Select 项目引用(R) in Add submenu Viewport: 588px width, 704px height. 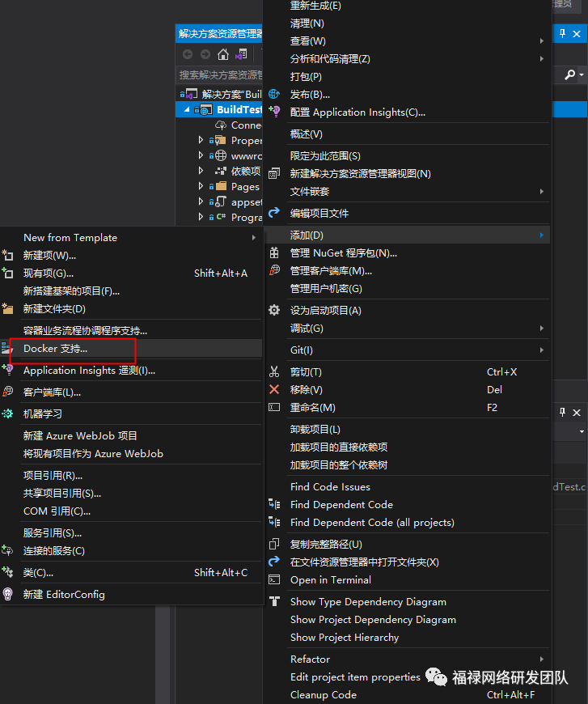(x=131, y=476)
